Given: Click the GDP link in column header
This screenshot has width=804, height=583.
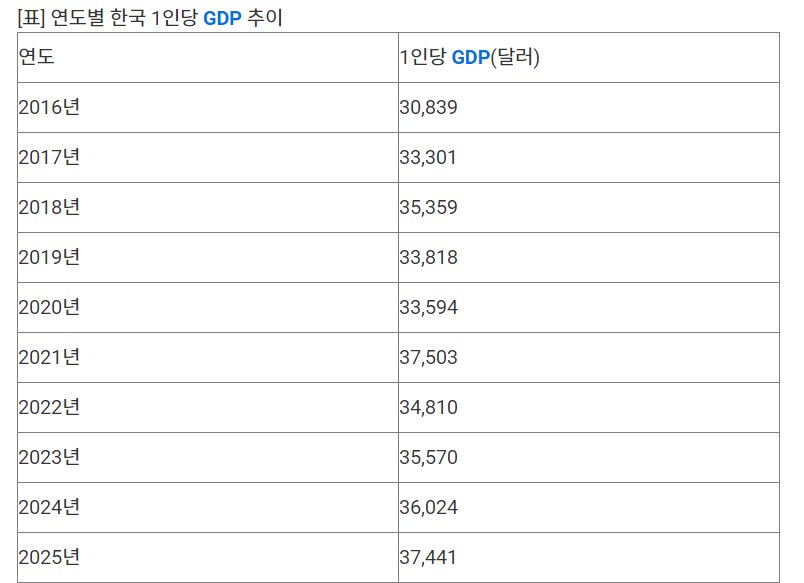Looking at the screenshot, I should [x=470, y=57].
